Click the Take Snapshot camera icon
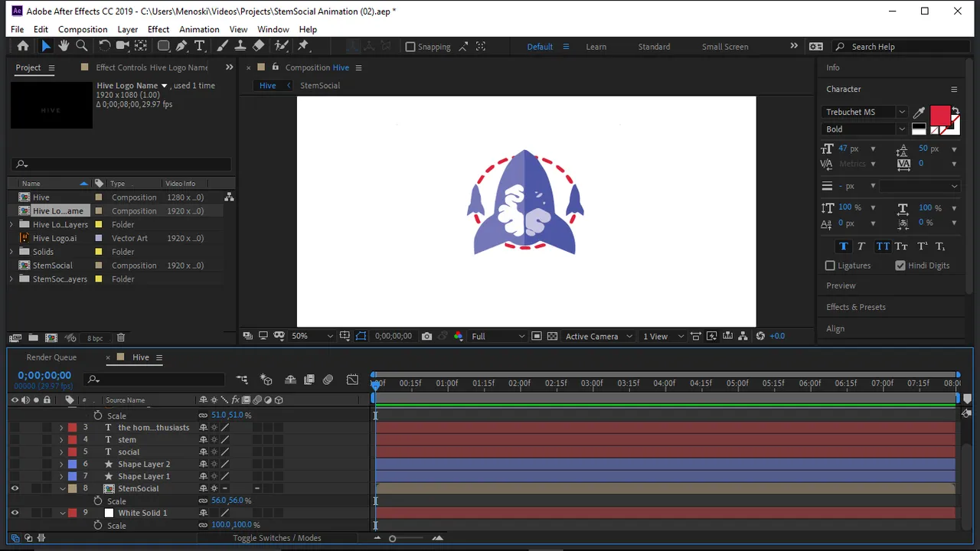980x551 pixels. 426,336
